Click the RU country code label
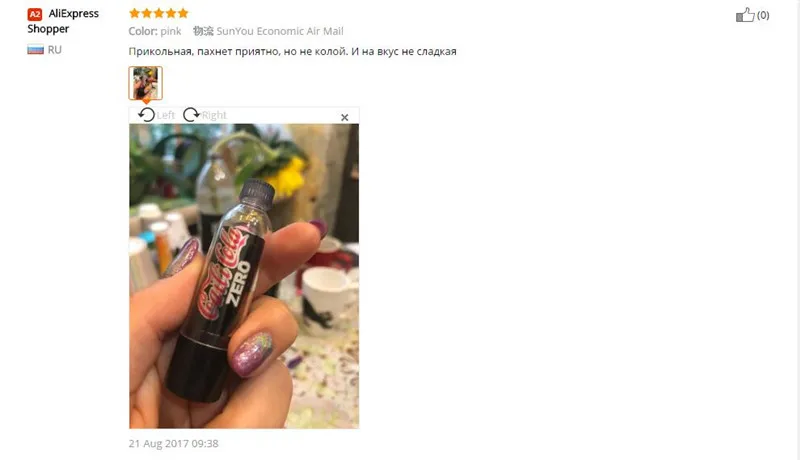The width and height of the screenshot is (800, 460). click(x=55, y=50)
